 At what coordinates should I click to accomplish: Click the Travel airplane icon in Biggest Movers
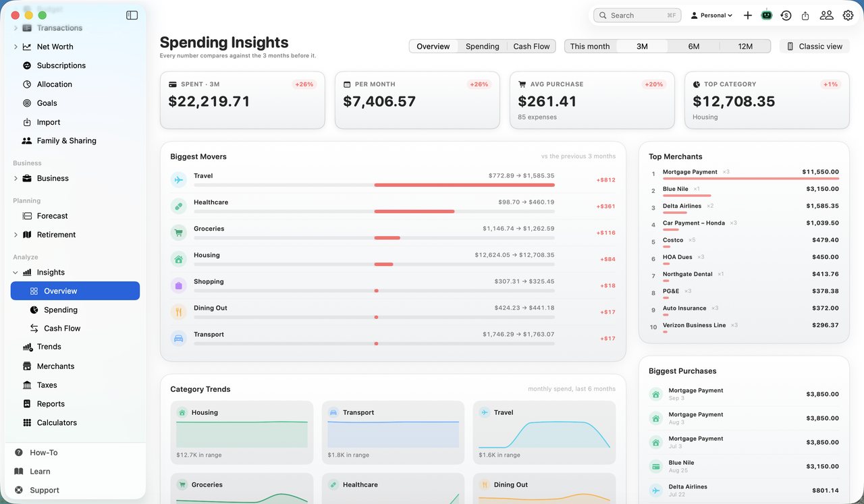[178, 179]
